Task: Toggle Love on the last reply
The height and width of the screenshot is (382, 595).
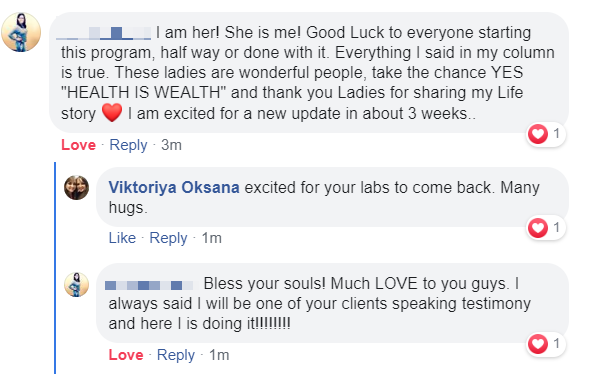Action: click(x=126, y=355)
